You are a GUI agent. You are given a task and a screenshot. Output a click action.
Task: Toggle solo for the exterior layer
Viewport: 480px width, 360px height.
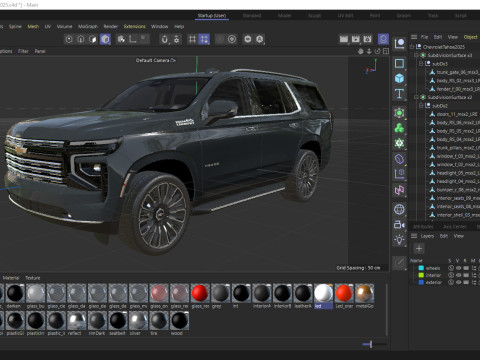click(x=451, y=282)
